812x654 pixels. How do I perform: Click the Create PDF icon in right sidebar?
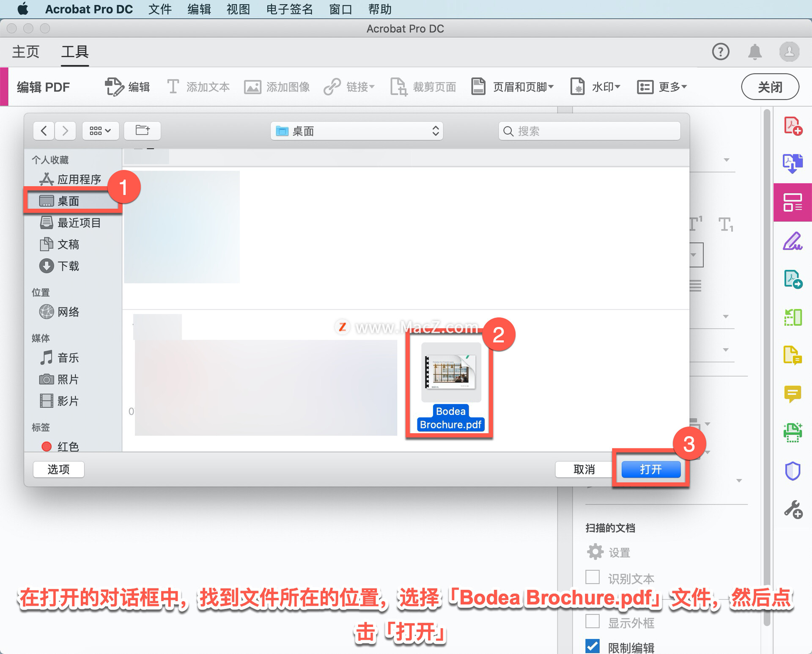click(x=793, y=126)
